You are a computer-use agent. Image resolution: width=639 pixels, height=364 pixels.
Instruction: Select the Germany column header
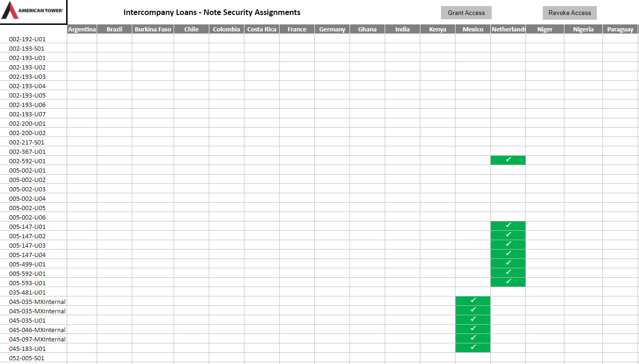[332, 29]
